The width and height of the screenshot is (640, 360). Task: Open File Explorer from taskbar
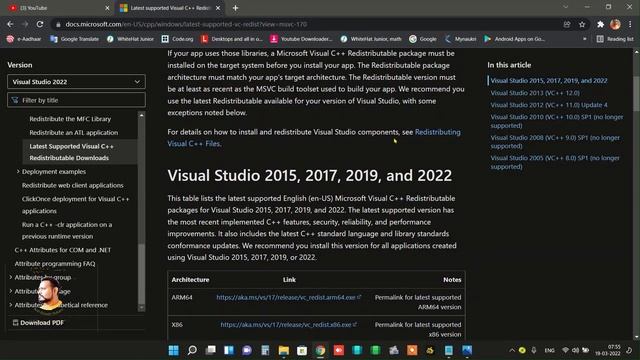(x=284, y=350)
